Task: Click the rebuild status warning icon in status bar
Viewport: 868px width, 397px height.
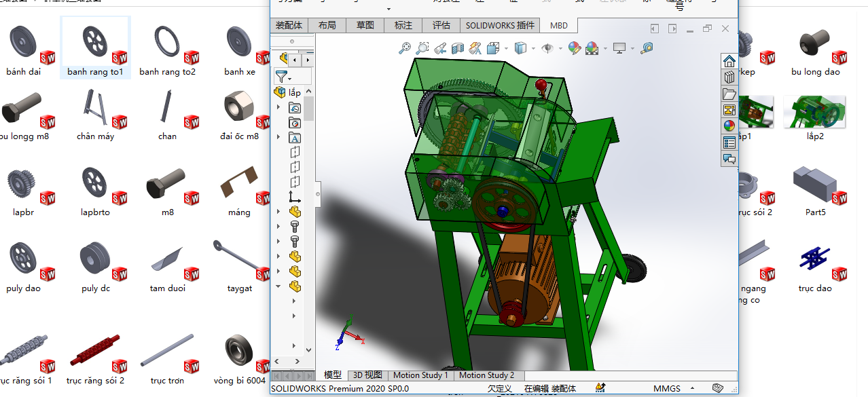Action: [600, 388]
